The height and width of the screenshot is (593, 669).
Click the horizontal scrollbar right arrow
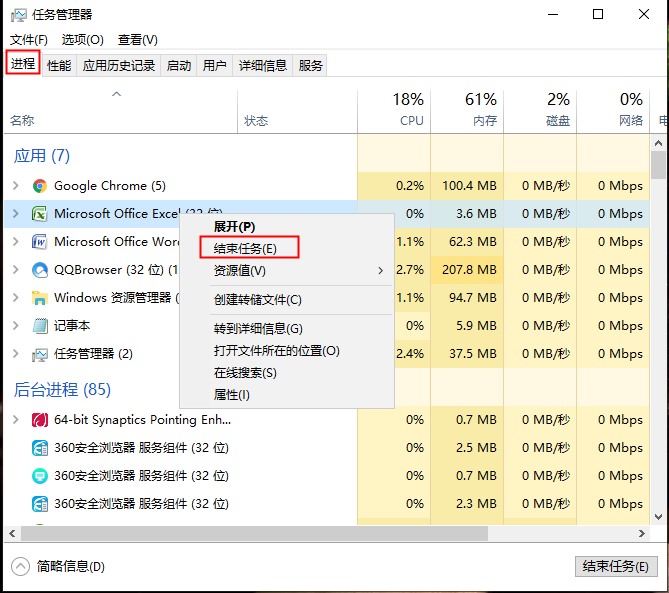642,534
